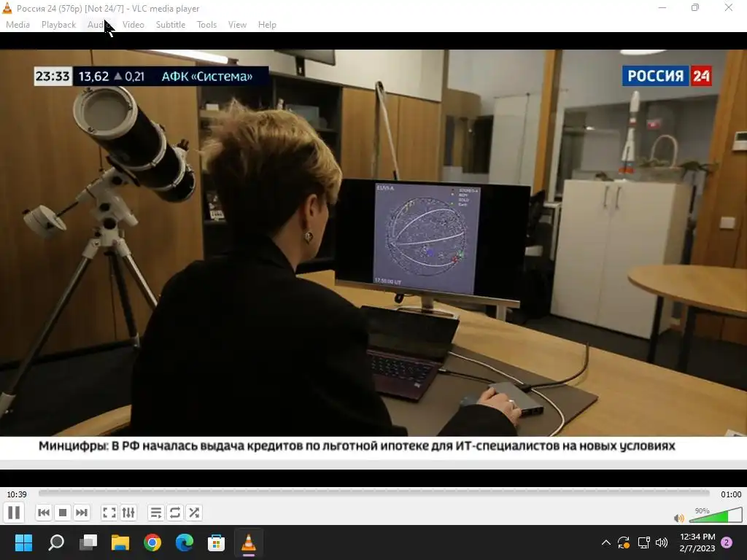Click VLC taskbar icon
Screen dimensions: 747x560
coord(248,542)
